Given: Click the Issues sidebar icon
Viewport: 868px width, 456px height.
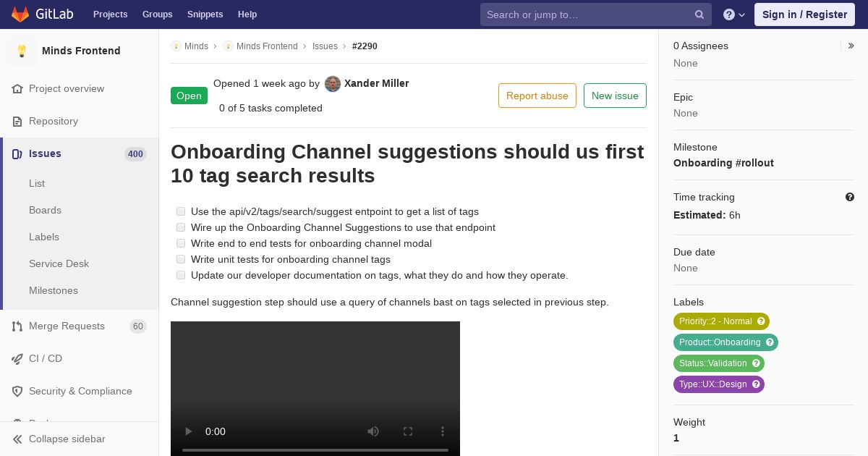Looking at the screenshot, I should pos(17,154).
